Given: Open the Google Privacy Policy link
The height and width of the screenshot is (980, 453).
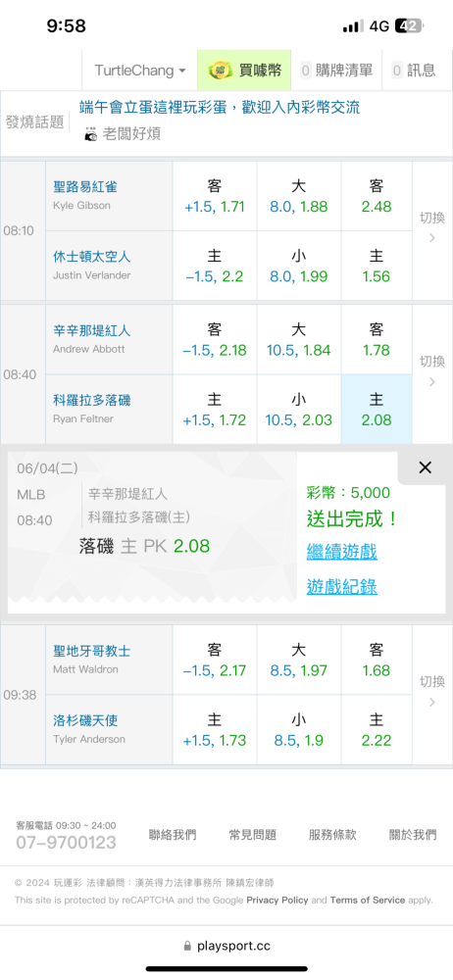Looking at the screenshot, I should pos(277,900).
